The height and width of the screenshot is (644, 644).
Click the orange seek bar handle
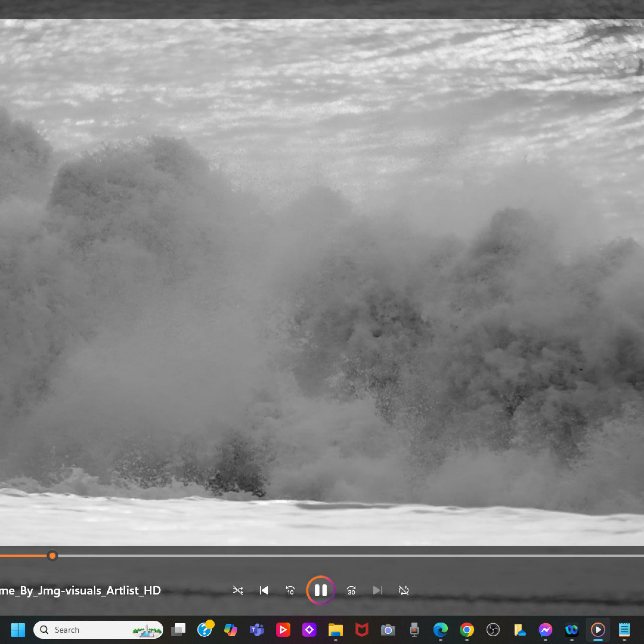coord(52,556)
